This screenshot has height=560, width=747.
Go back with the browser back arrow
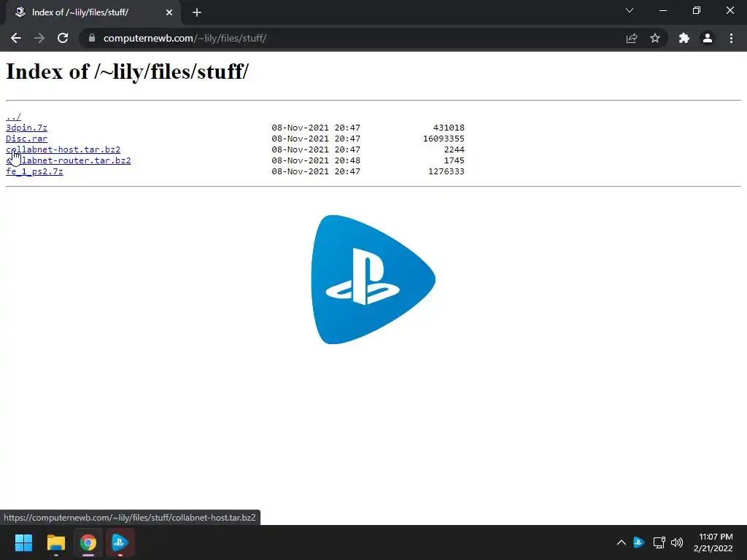(x=16, y=38)
